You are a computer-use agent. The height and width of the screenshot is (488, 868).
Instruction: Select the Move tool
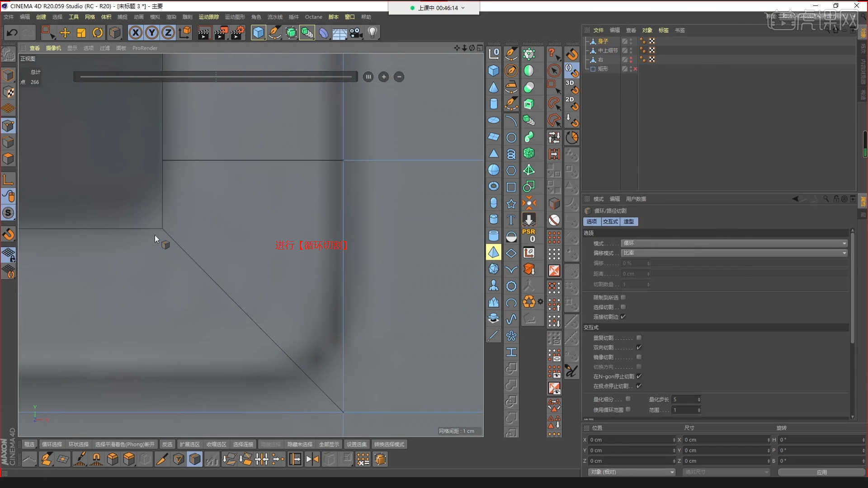pyautogui.click(x=65, y=33)
